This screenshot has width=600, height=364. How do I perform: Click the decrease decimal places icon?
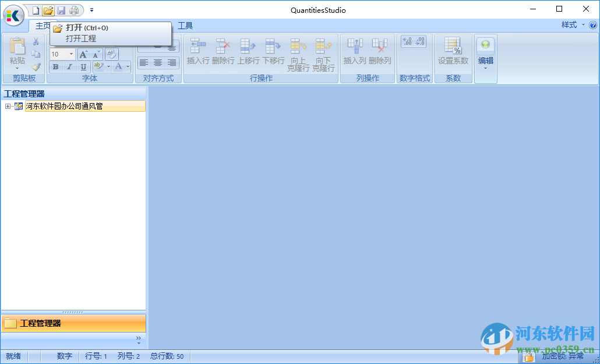(420, 41)
